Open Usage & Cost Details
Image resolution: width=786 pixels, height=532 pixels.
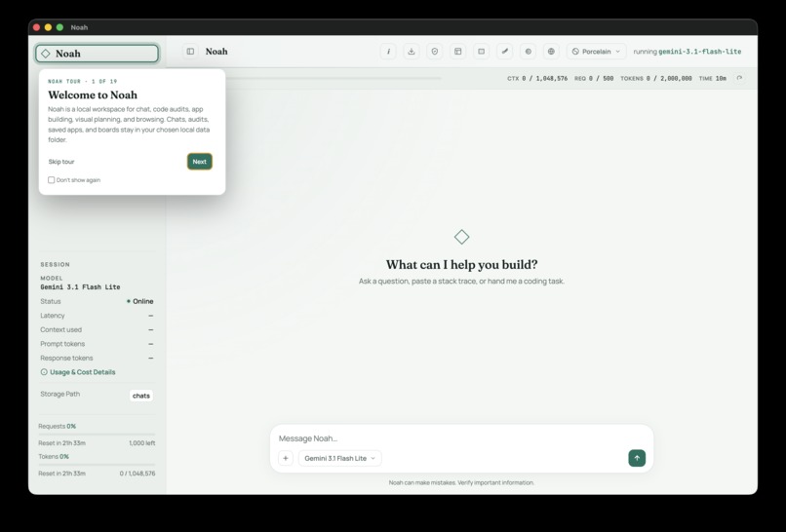tap(78, 372)
